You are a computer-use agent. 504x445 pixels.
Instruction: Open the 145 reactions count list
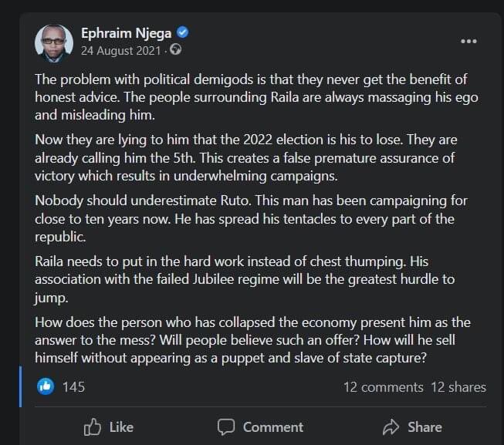(x=73, y=387)
